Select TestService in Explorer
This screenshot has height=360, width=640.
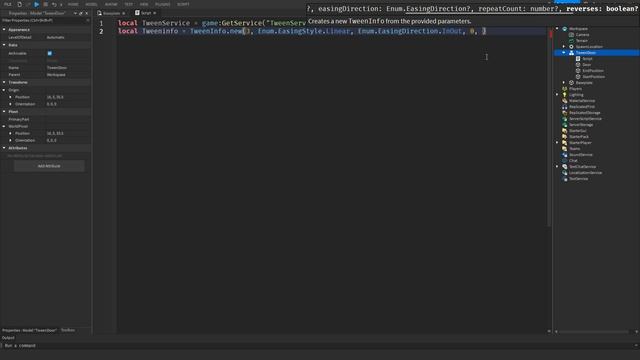tap(578, 178)
